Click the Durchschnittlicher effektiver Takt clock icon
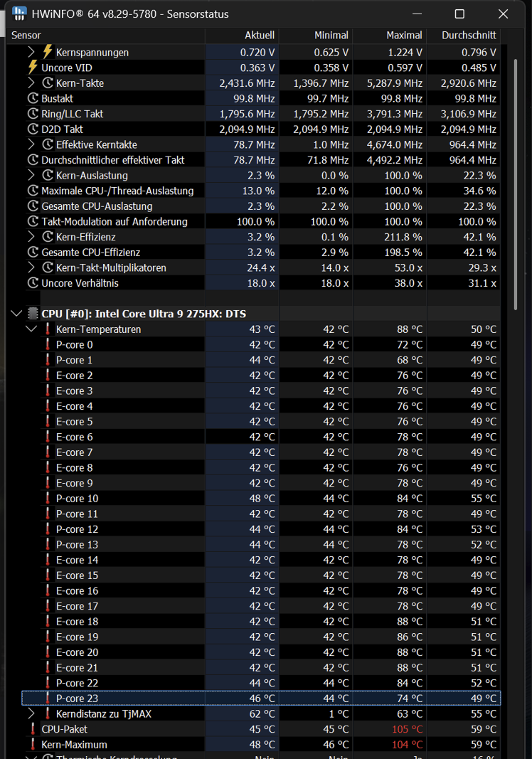The height and width of the screenshot is (759, 532). click(33, 160)
